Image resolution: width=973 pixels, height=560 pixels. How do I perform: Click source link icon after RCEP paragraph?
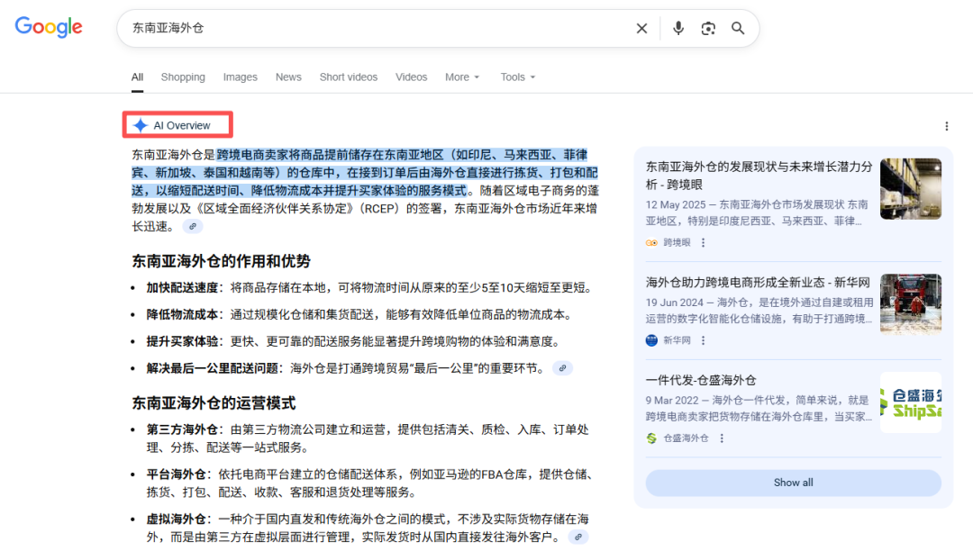[192, 227]
